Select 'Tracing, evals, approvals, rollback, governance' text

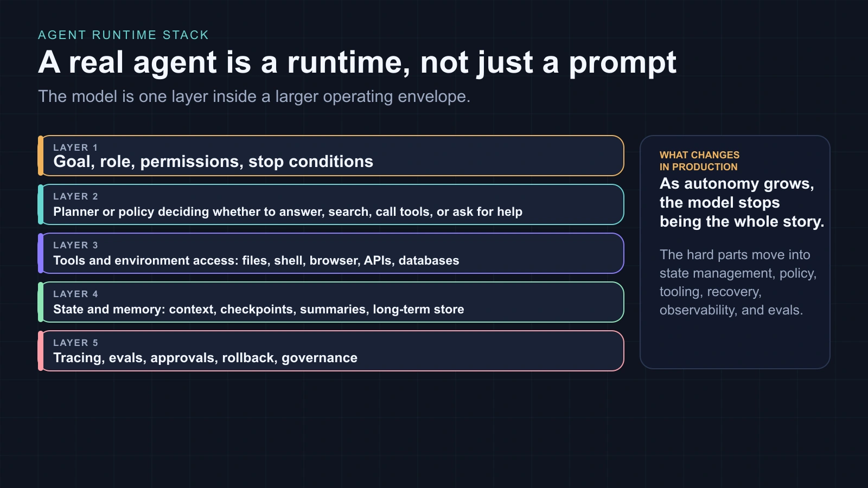tap(205, 358)
